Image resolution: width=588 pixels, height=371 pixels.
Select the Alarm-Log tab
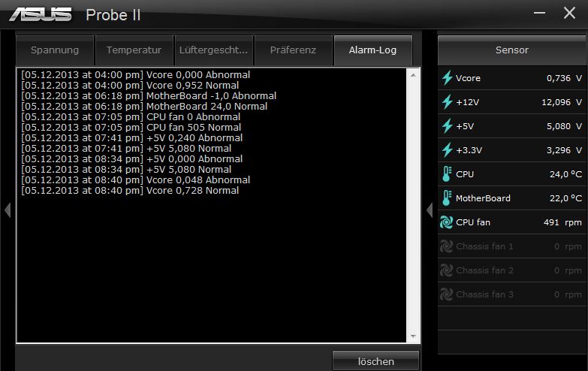click(x=372, y=50)
